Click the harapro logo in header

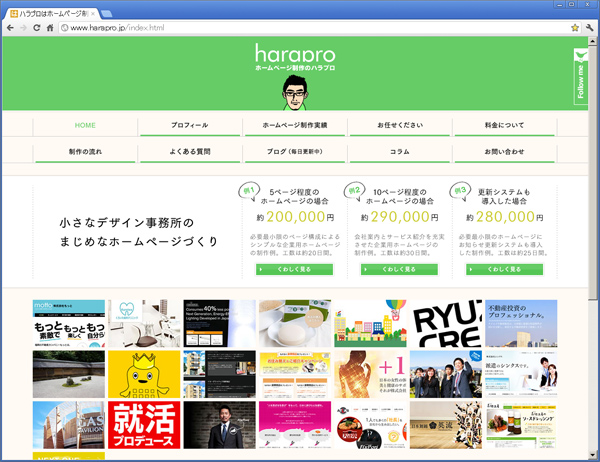pyautogui.click(x=295, y=57)
